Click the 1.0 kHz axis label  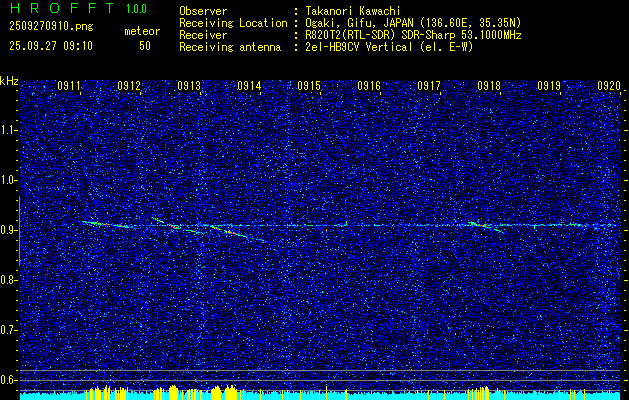8,180
